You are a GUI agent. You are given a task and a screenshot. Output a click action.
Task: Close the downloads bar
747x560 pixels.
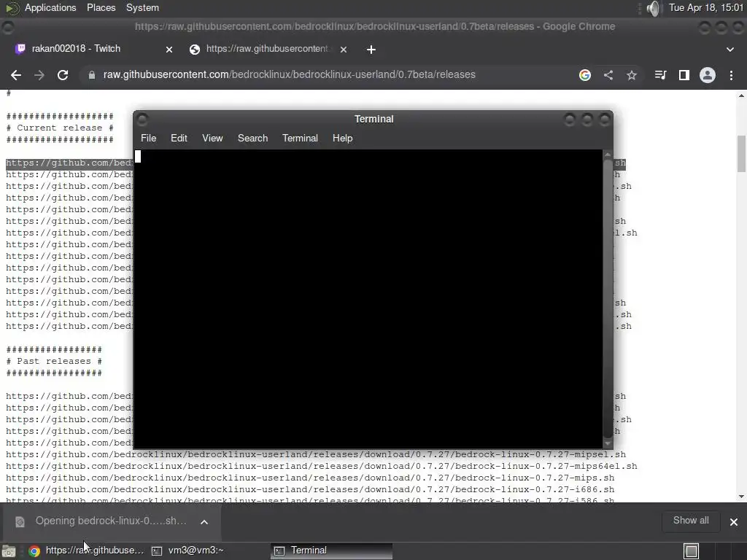tap(734, 522)
